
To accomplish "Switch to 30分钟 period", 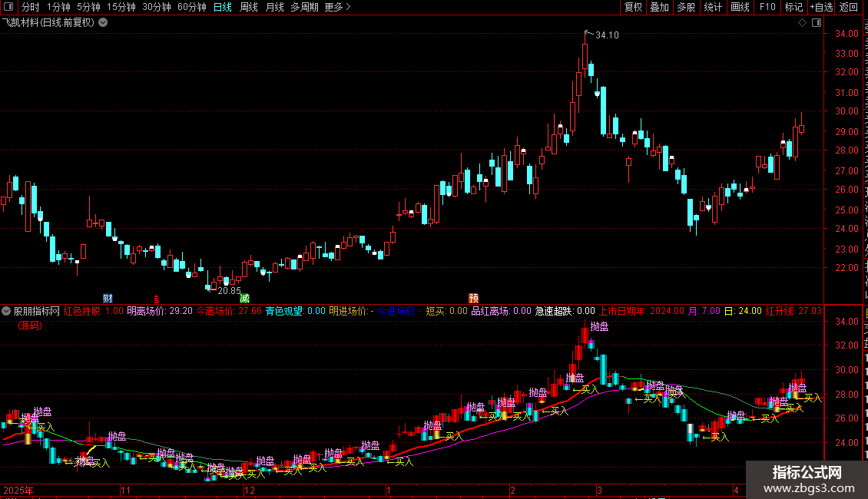I will 157,7.
